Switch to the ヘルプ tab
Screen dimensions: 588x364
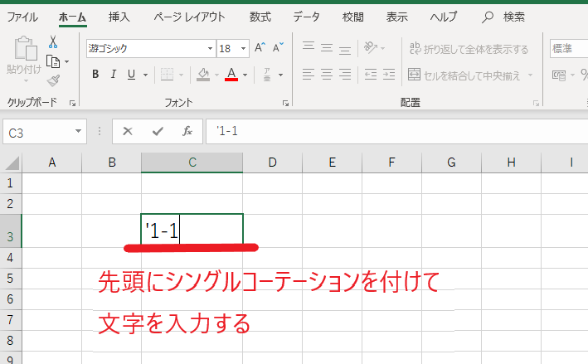point(444,17)
